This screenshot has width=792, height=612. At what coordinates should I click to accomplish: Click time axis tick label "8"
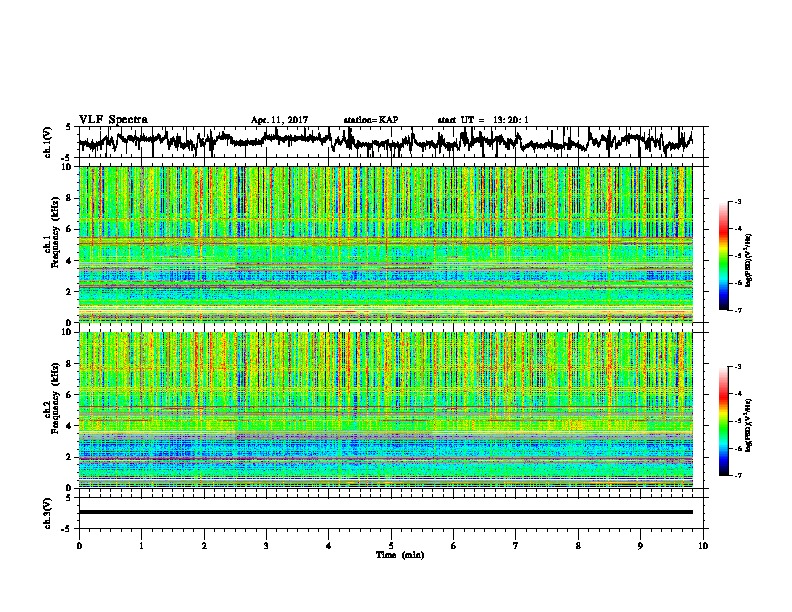pyautogui.click(x=578, y=545)
